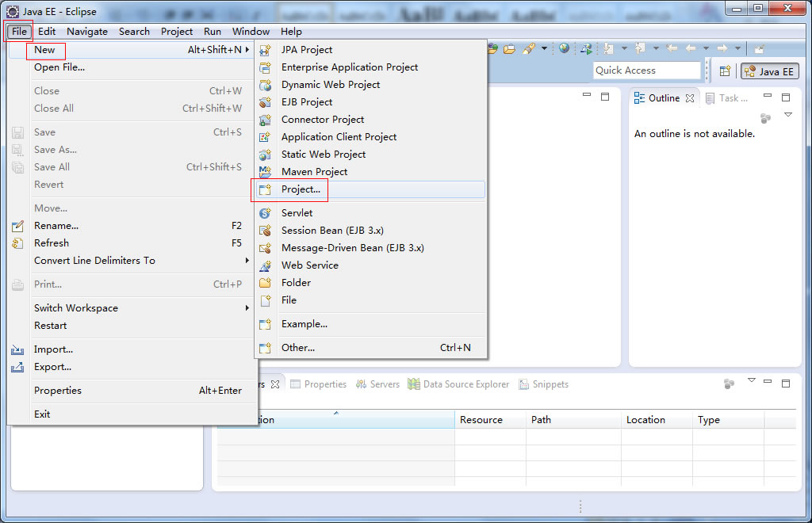Open the Help menu
This screenshot has height=523, width=812.
291,32
